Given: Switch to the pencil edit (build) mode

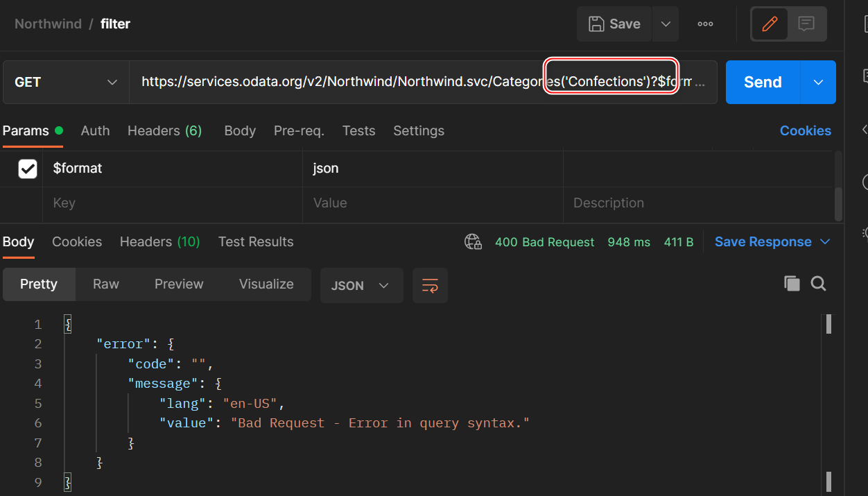Looking at the screenshot, I should click(770, 24).
